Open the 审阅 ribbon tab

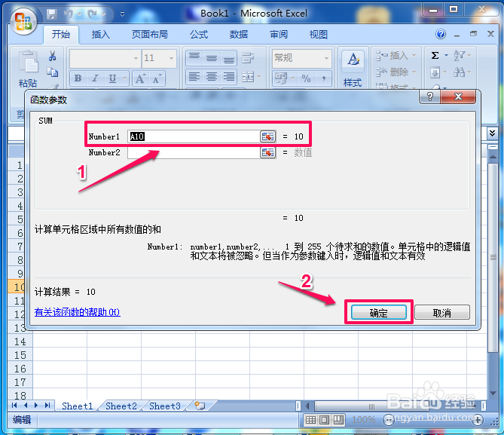click(279, 34)
